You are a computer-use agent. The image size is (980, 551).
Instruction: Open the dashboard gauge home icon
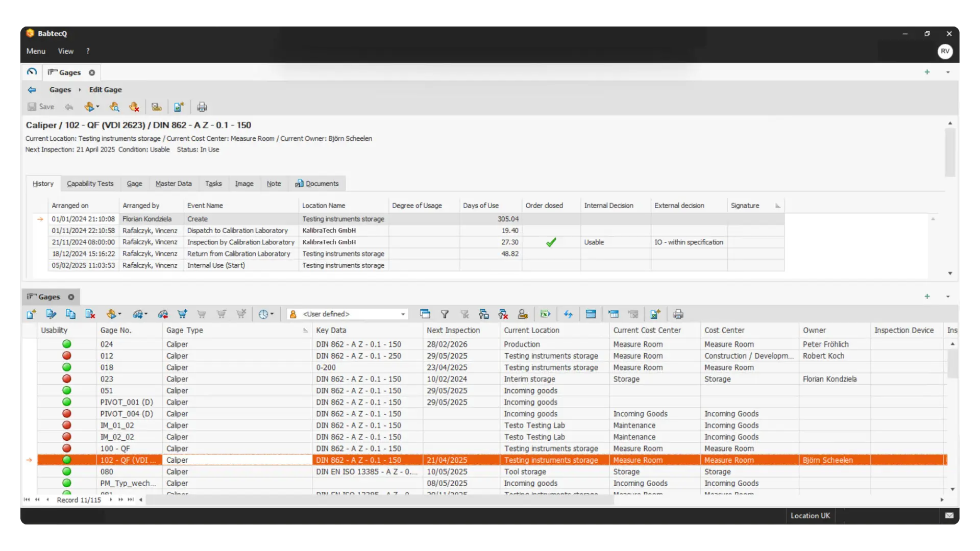(32, 72)
